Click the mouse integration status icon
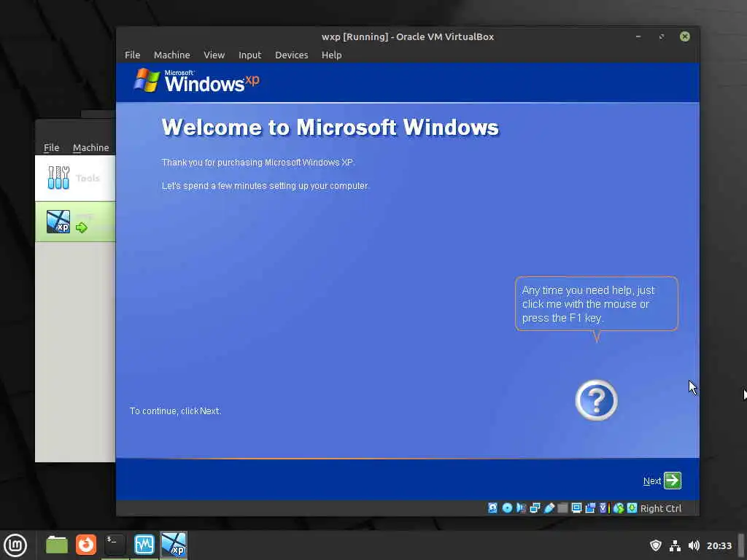The image size is (747, 560). pos(619,508)
